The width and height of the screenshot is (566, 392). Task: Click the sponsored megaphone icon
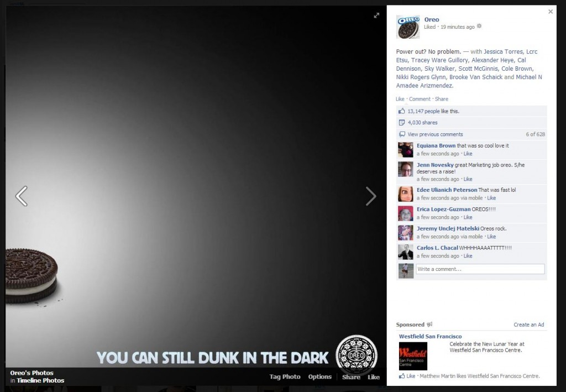point(429,325)
